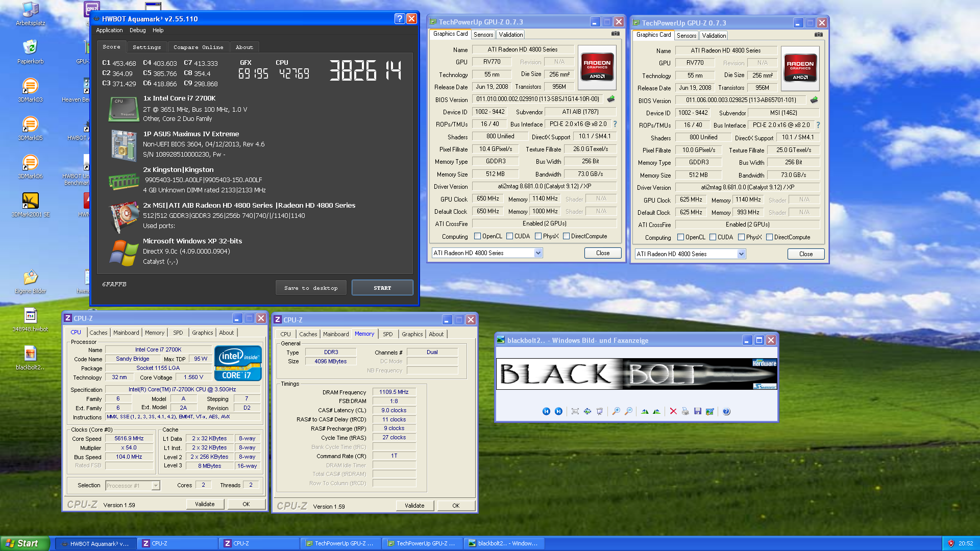Click the security shield tray icon
Image resolution: width=980 pixels, height=551 pixels.
950,543
